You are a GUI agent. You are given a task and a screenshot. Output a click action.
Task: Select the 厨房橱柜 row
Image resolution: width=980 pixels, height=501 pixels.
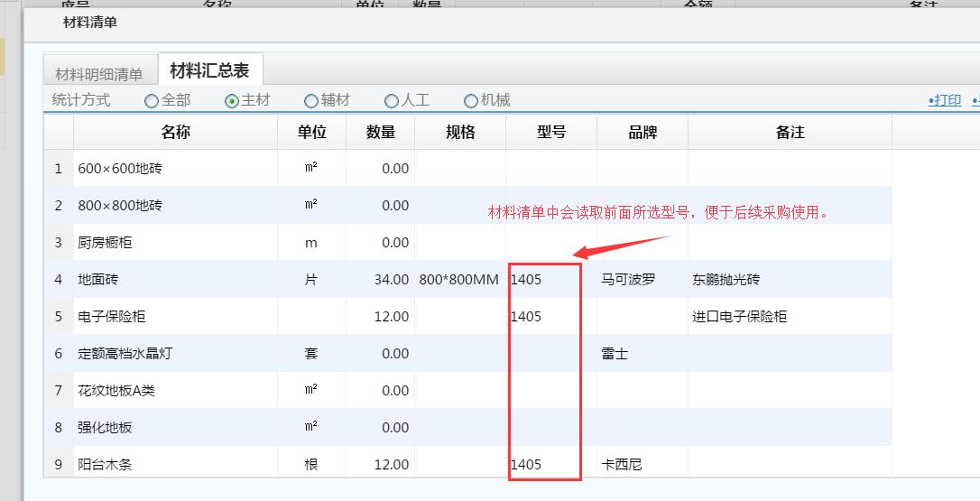(106, 243)
